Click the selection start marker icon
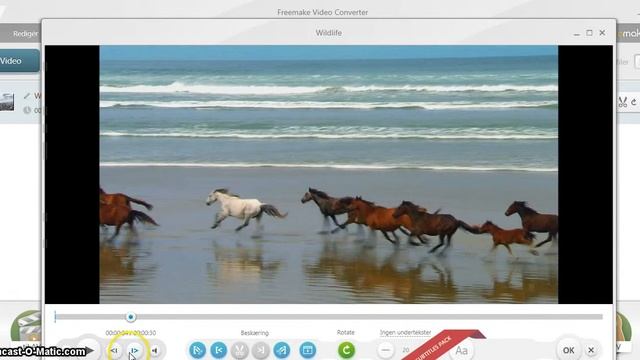The width and height of the screenshot is (640, 360). pyautogui.click(x=198, y=350)
